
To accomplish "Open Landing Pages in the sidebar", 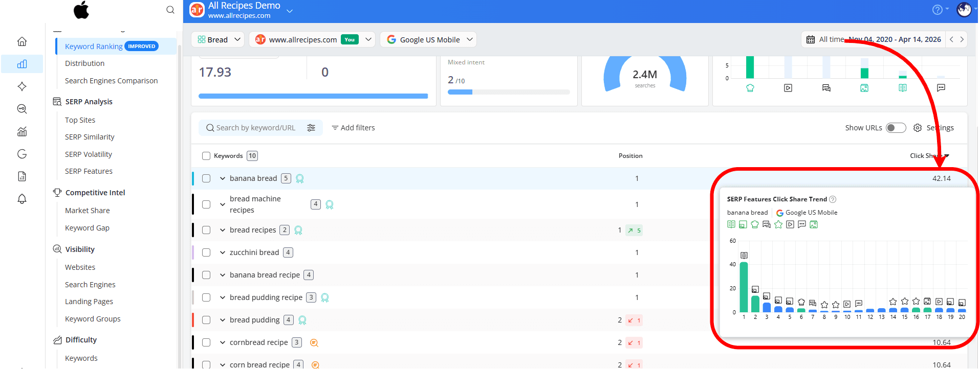I will coord(89,302).
